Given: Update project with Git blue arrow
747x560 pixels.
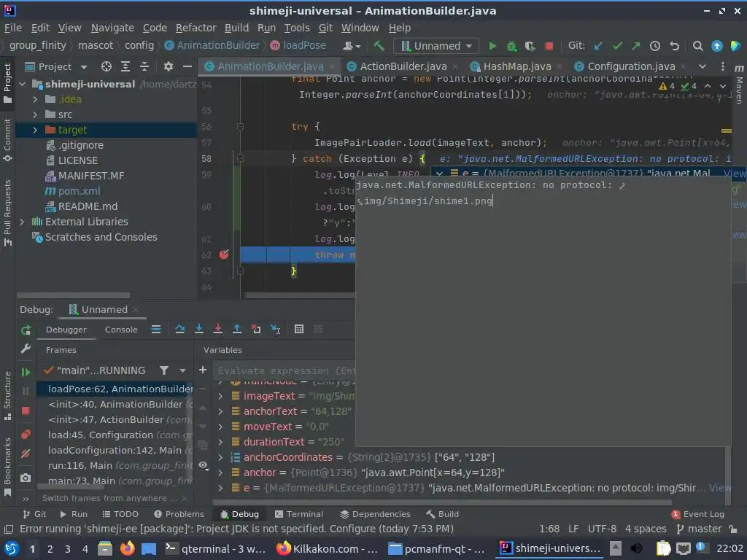Looking at the screenshot, I should tap(598, 46).
